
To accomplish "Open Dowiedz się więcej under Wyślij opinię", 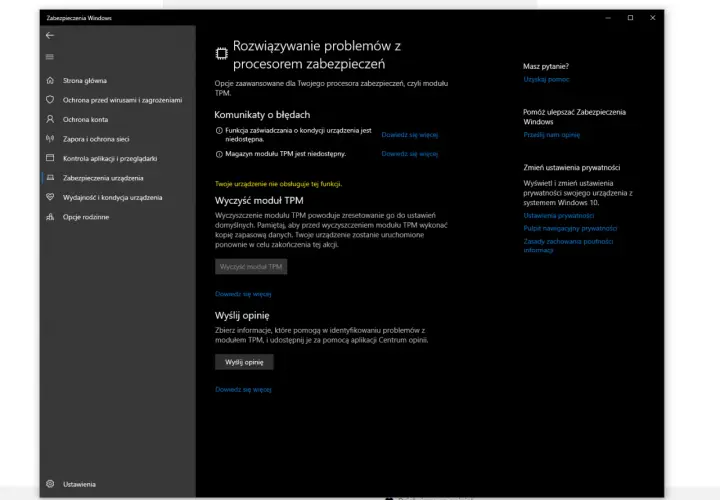I will [243, 389].
